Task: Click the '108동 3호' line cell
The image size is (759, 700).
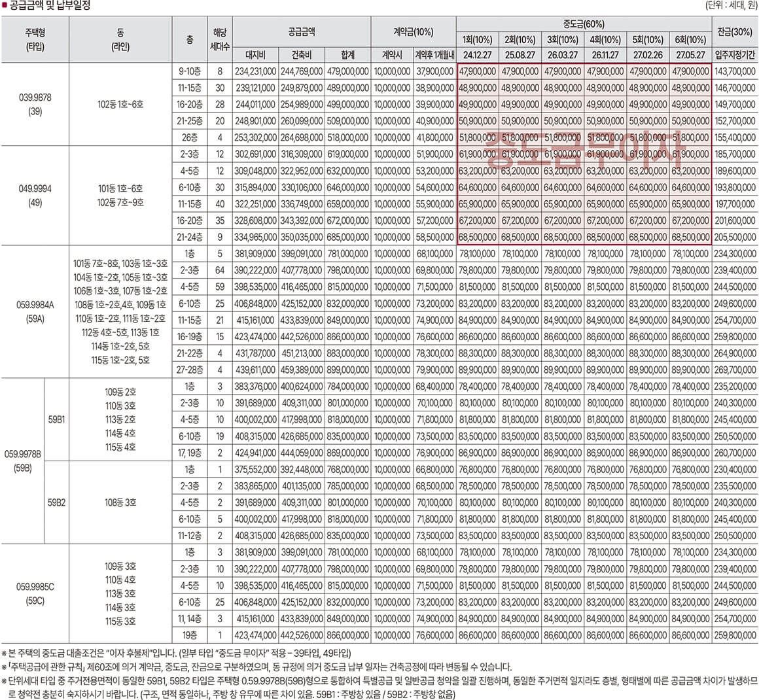Action: [x=120, y=502]
